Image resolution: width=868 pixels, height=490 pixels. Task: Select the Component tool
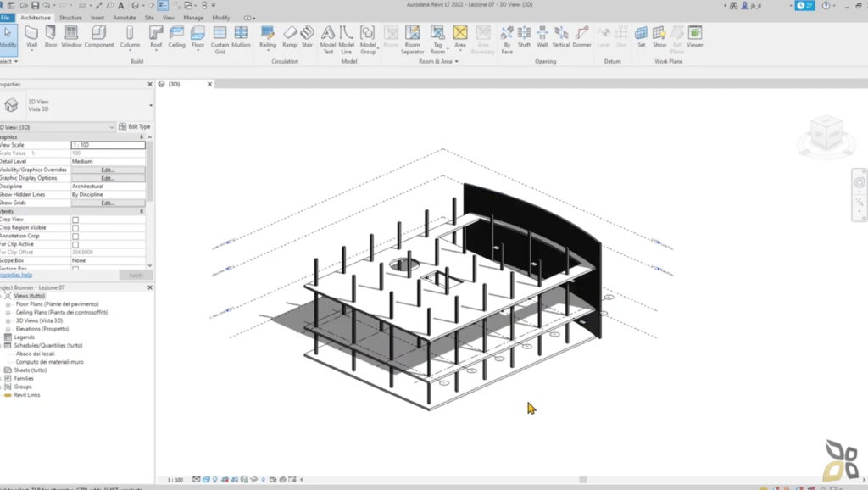99,37
